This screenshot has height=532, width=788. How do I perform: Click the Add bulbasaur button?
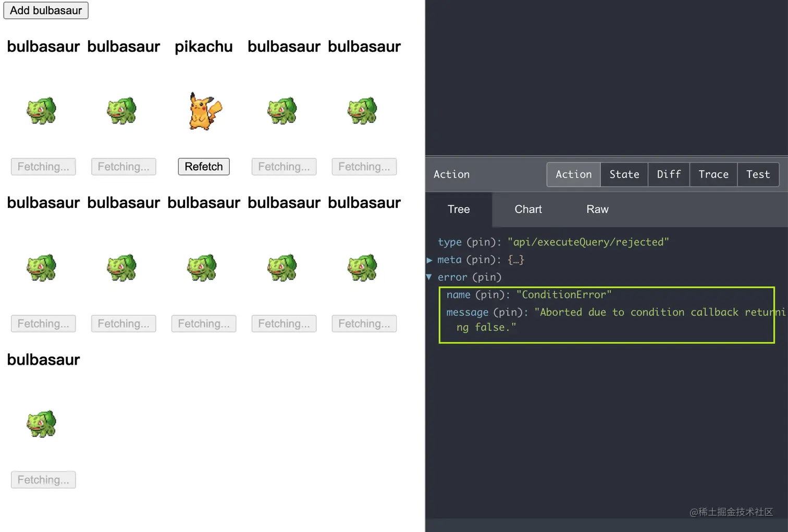(46, 10)
